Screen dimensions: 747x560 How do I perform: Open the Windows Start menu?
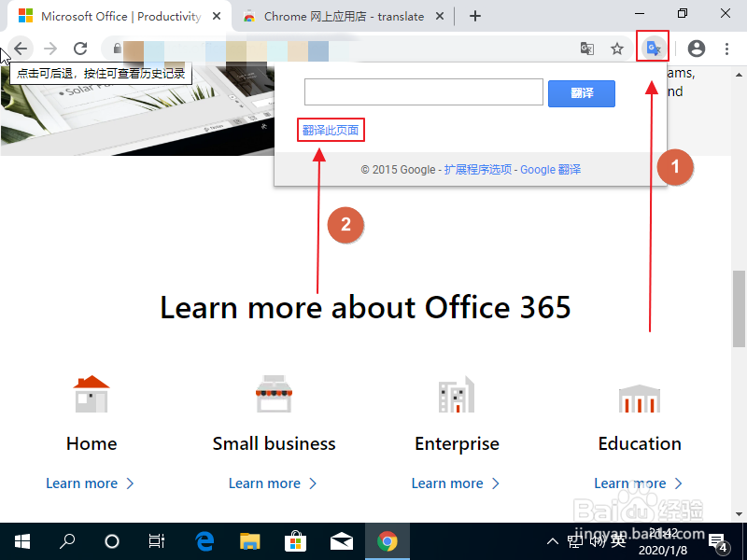pos(21,541)
